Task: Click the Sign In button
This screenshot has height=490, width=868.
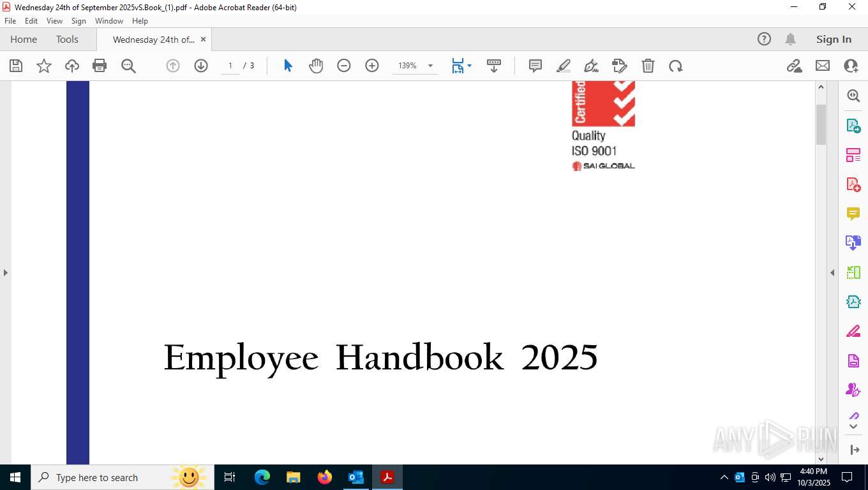Action: [834, 40]
